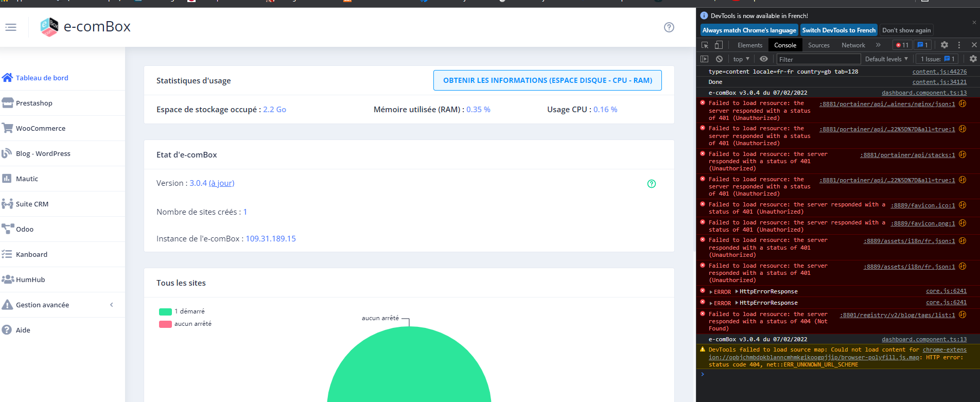Open the first core.js:6241 link
The width and height of the screenshot is (980, 402).
click(x=946, y=291)
